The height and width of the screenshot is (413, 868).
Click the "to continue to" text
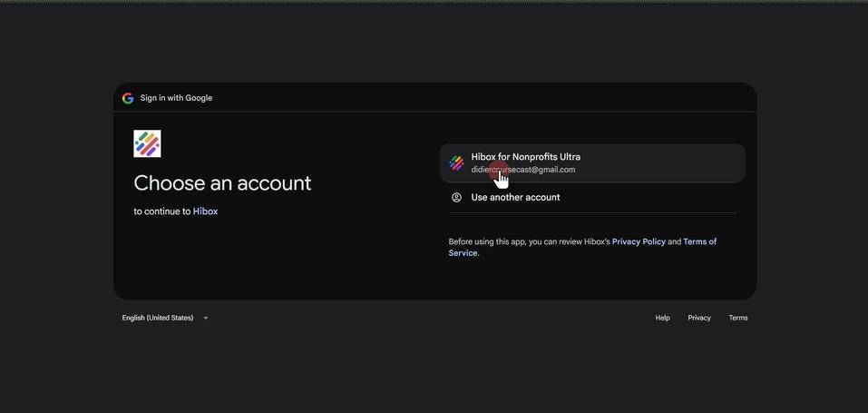point(162,211)
